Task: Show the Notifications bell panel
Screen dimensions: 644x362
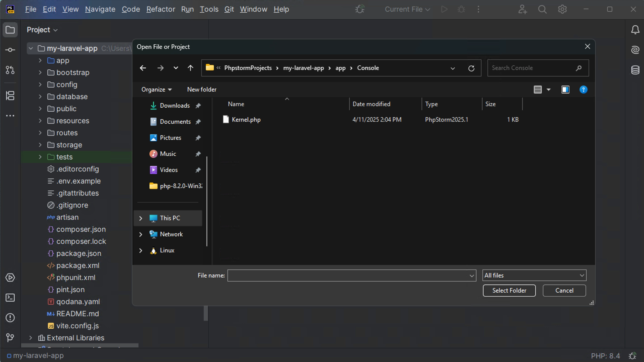Action: click(635, 30)
